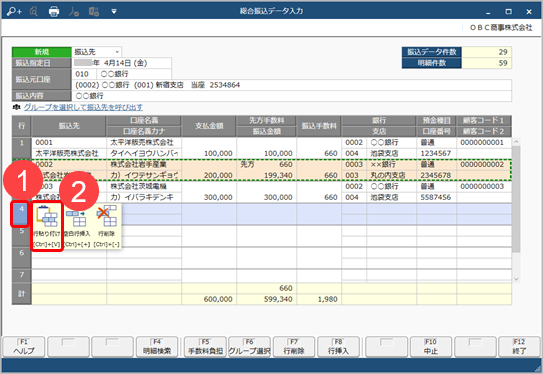This screenshot has height=374, width=543.
Task: Click the row delete (行削除) popup icon
Action: 107,226
